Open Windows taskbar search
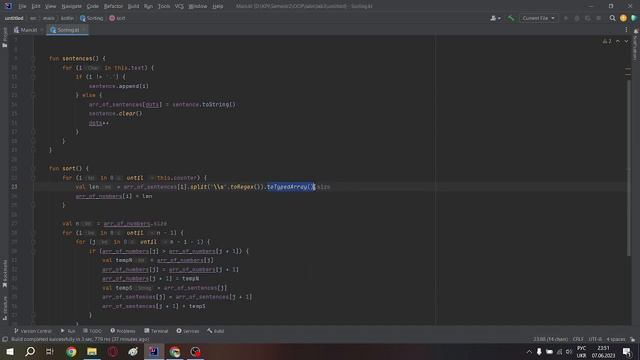 point(30,351)
